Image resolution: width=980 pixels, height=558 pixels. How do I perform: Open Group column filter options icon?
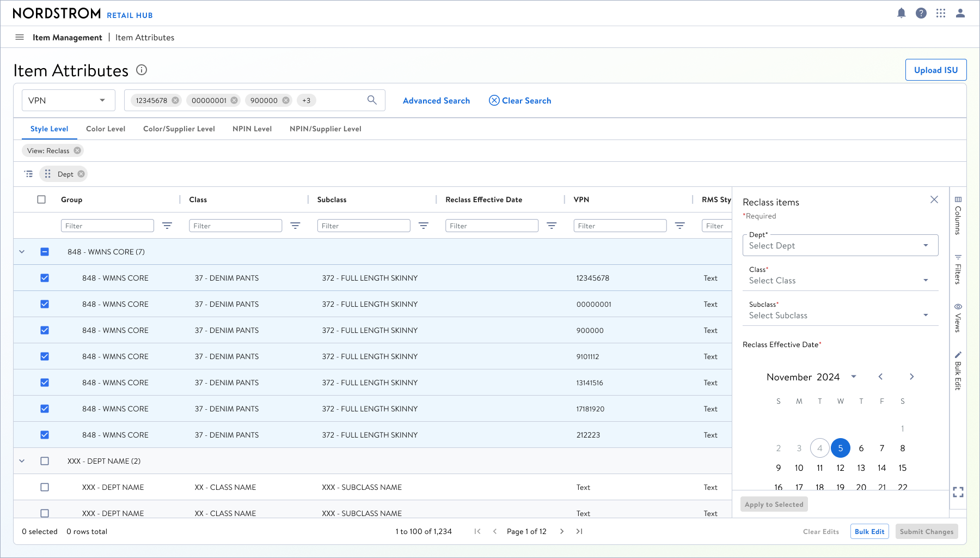click(x=167, y=226)
